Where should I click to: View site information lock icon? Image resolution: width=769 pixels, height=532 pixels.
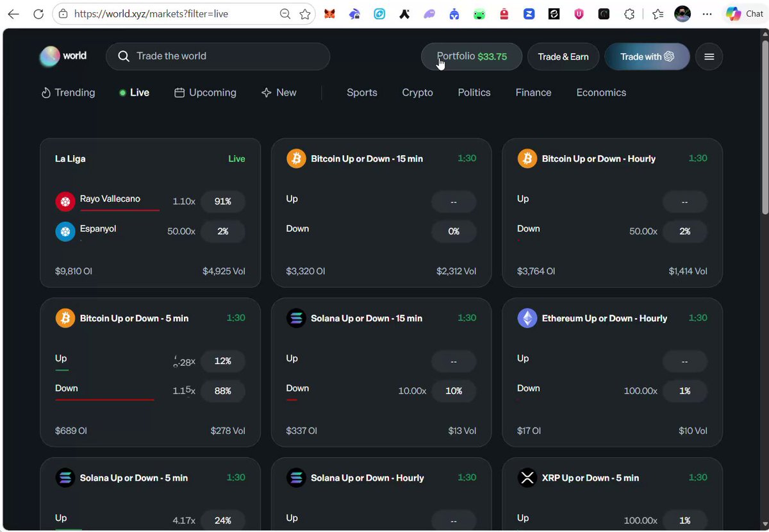63,13
